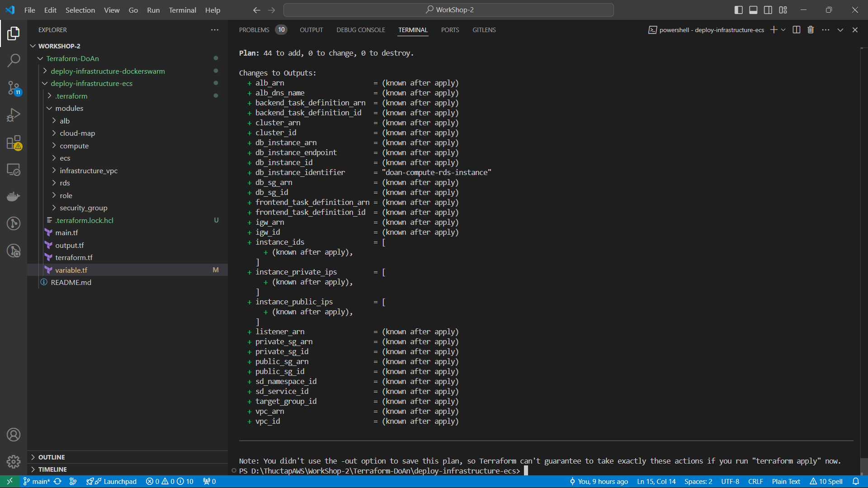Viewport: 868px width, 488px height.
Task: Open Remote Explorer icon in activity bar
Action: point(14,170)
